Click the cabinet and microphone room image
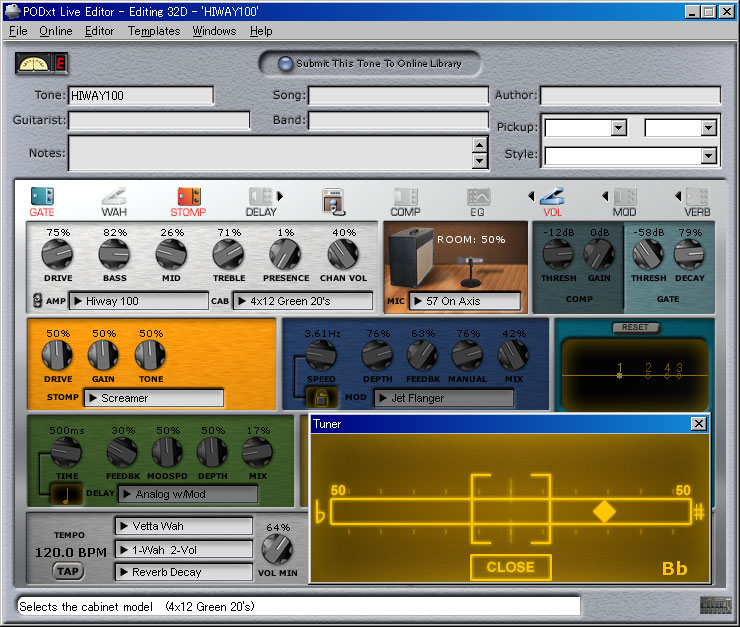The image size is (740, 627). [455, 257]
